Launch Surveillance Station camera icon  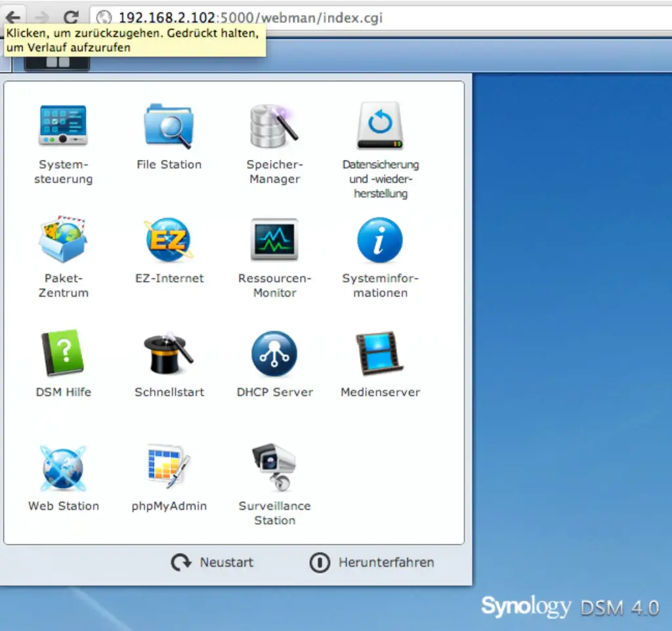(x=274, y=467)
